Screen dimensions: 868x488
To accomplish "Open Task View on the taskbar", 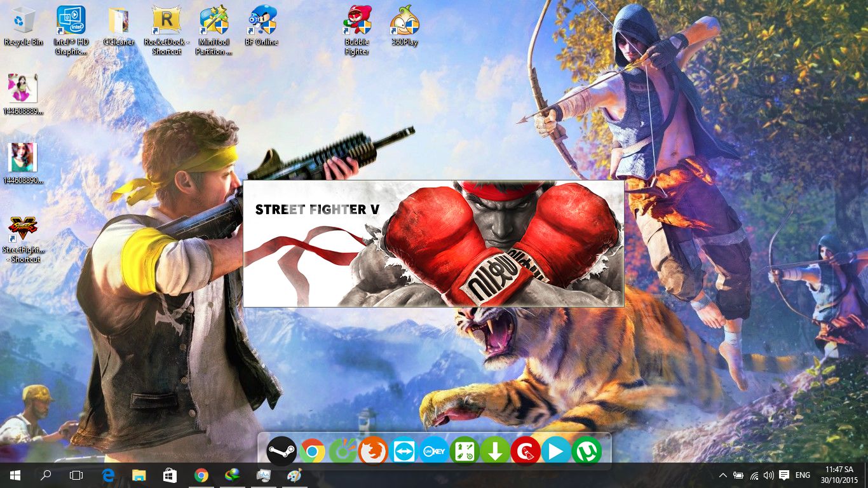I will click(76, 475).
